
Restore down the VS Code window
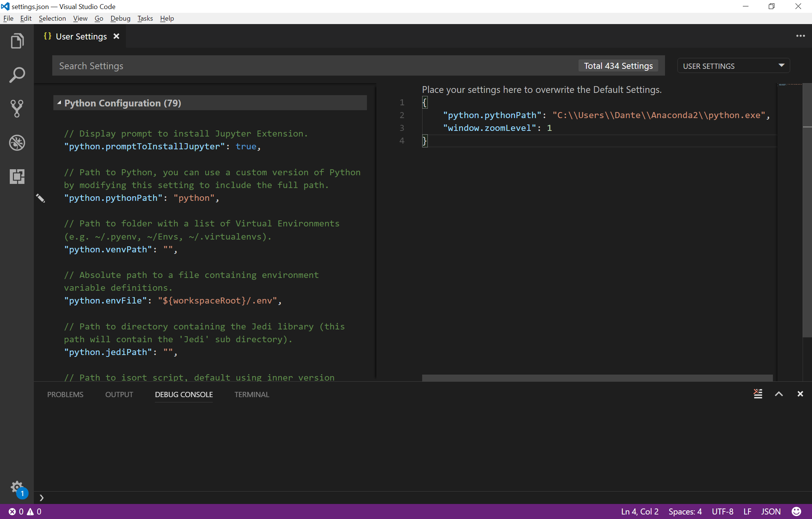point(772,6)
